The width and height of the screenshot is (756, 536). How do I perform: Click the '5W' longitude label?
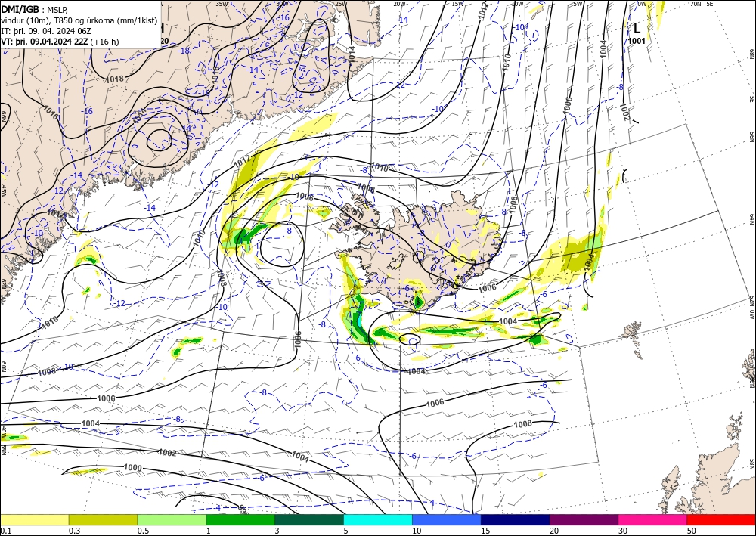(x=578, y=4)
